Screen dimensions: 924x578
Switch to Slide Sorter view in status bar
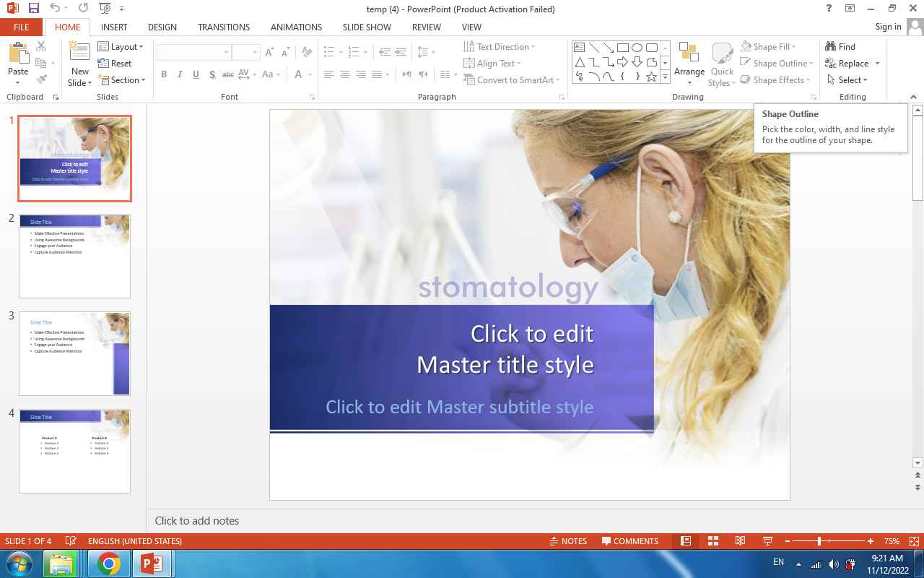(713, 541)
